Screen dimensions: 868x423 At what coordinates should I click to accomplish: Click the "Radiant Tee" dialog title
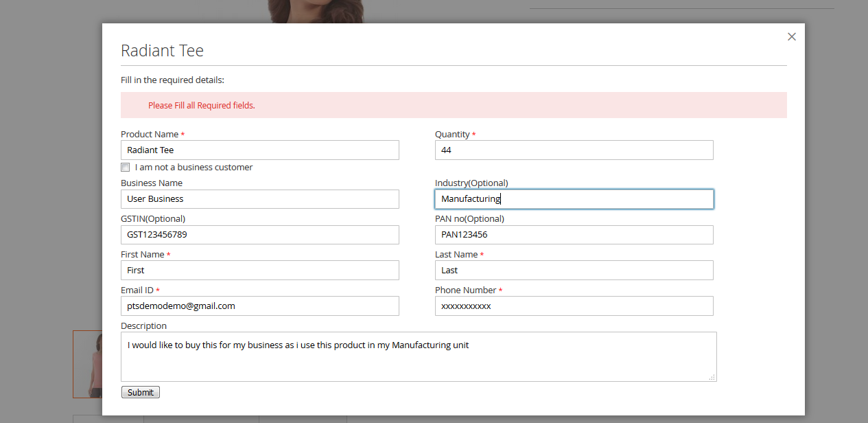(162, 51)
